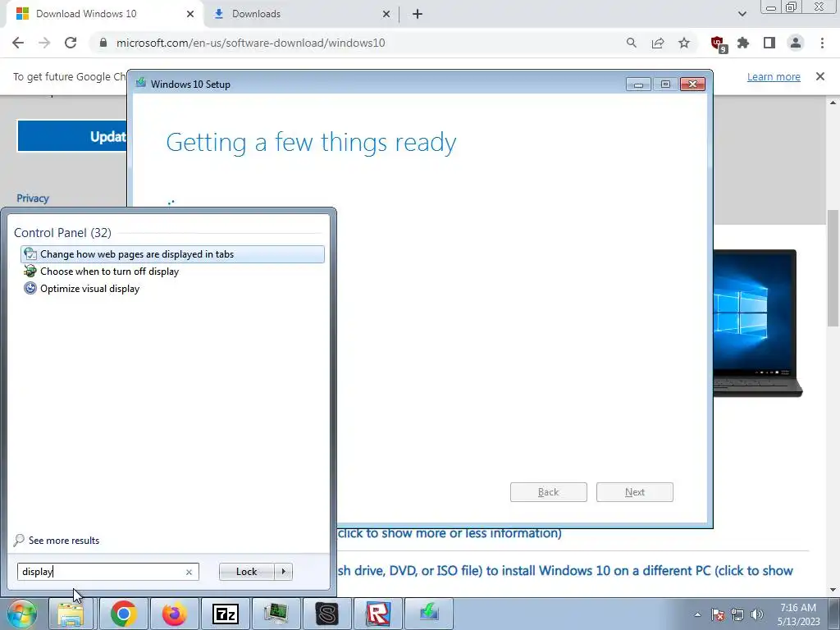
Task: Maximize the Windows 10 Setup window
Action: point(665,84)
